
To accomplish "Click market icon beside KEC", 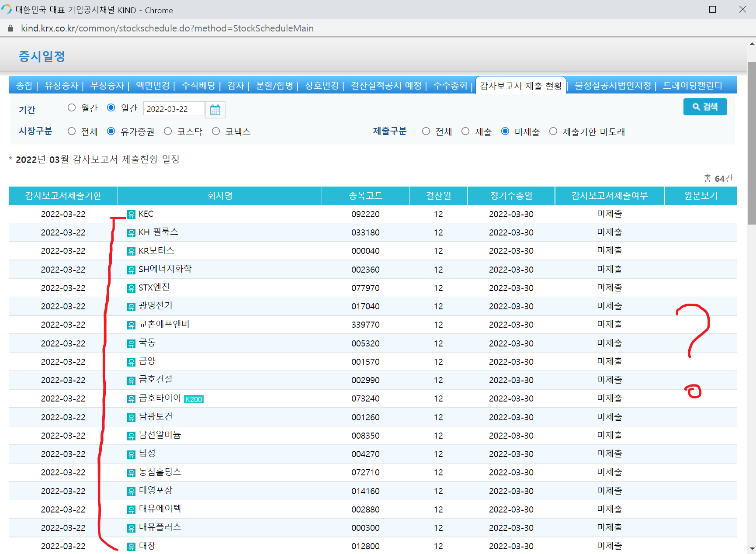I will pos(131,215).
